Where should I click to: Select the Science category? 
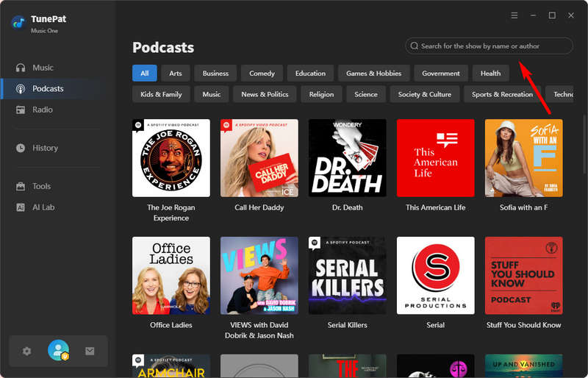coord(366,94)
